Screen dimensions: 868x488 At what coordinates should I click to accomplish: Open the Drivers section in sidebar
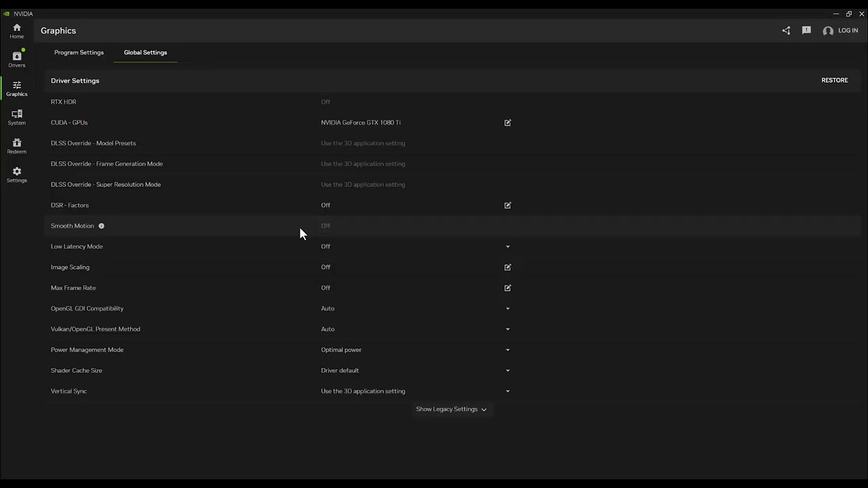coord(17,60)
